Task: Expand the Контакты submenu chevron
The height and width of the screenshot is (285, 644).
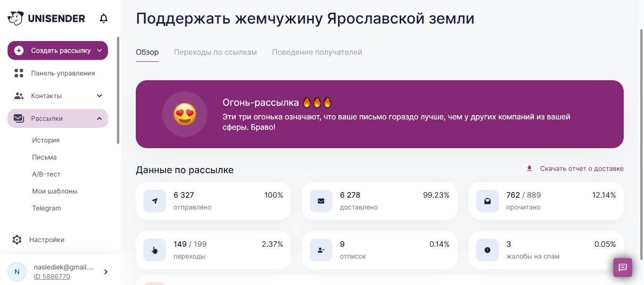Action: tap(99, 96)
